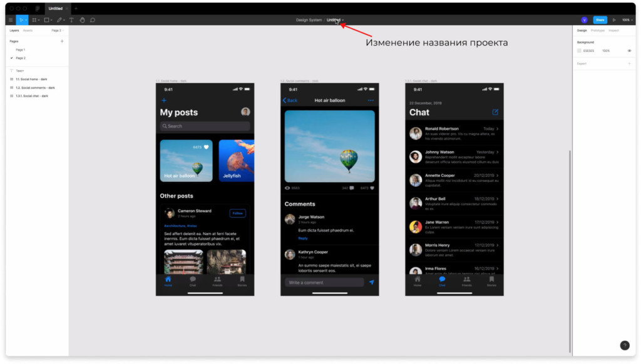Open the Figma main hamburger menu
Viewport: 641px width, 364px height.
(x=11, y=20)
